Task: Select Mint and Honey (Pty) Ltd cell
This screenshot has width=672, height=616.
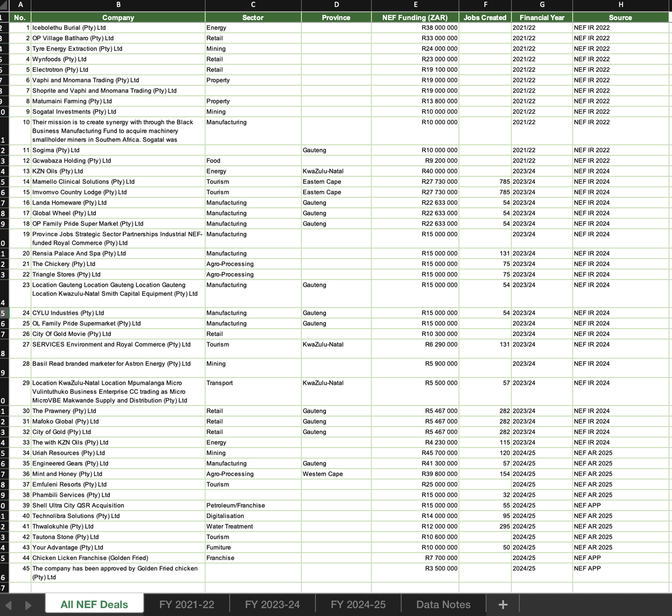Action: pyautogui.click(x=118, y=474)
